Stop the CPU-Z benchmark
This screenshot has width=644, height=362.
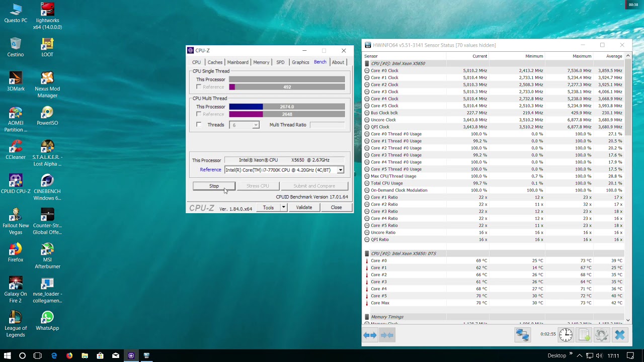[214, 186]
